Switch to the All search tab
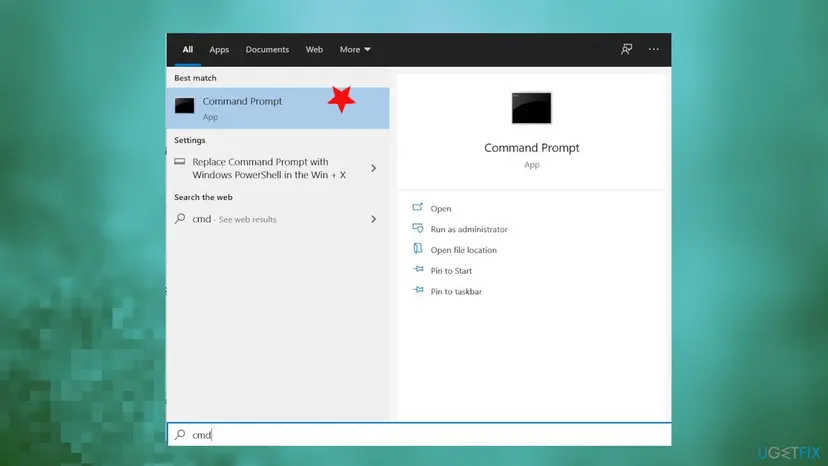The height and width of the screenshot is (466, 828). tap(187, 50)
